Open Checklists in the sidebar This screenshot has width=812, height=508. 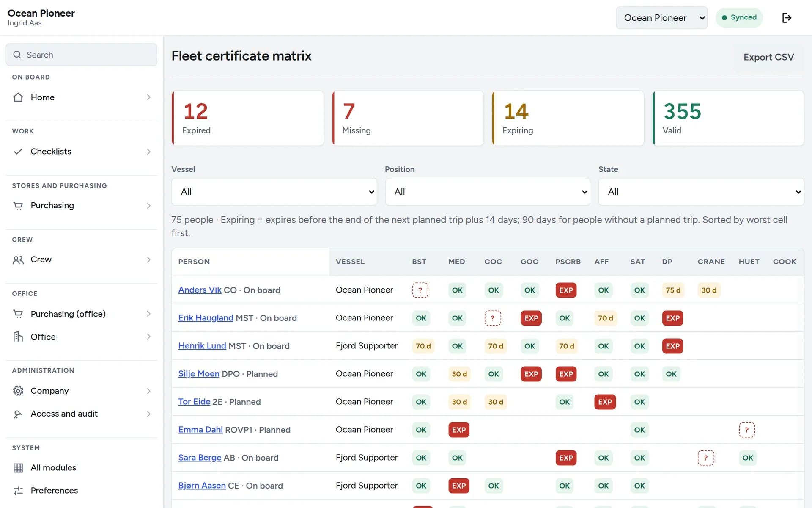point(82,152)
